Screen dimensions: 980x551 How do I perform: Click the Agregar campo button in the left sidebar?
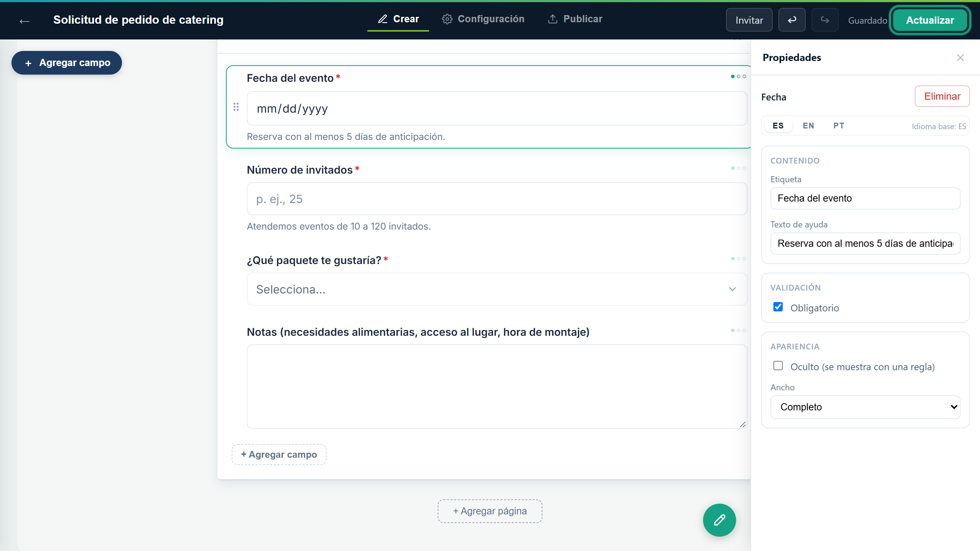pos(67,63)
